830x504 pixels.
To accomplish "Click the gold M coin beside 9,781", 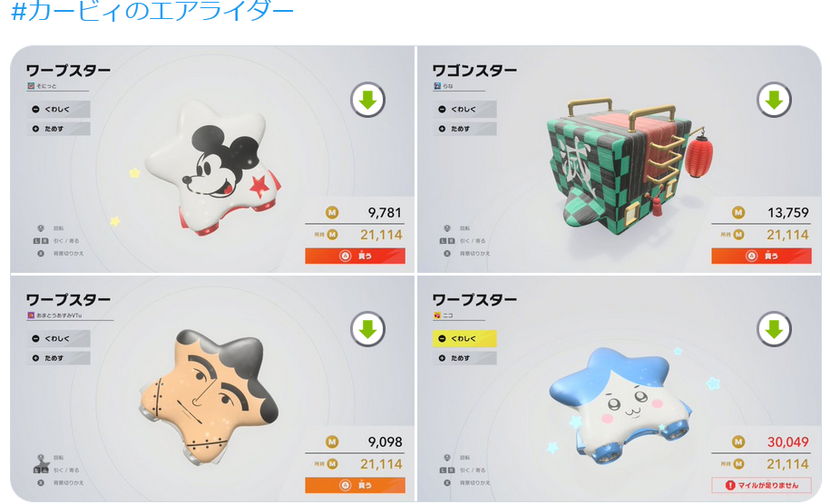I will pyautogui.click(x=332, y=213).
